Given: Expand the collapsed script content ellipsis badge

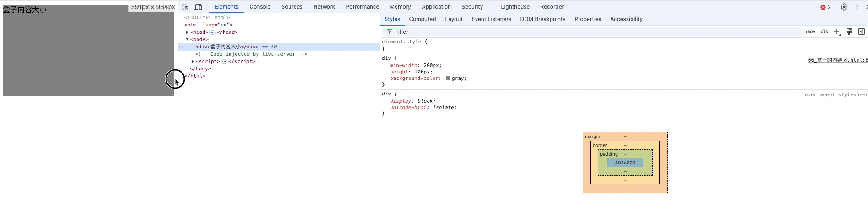Looking at the screenshot, I should coord(224,62).
